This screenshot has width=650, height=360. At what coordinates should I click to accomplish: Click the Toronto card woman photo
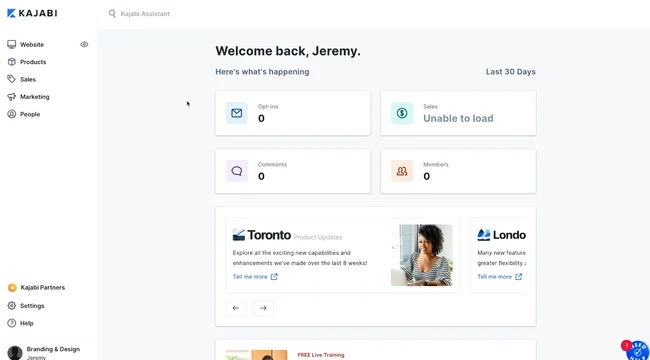pyautogui.click(x=422, y=255)
